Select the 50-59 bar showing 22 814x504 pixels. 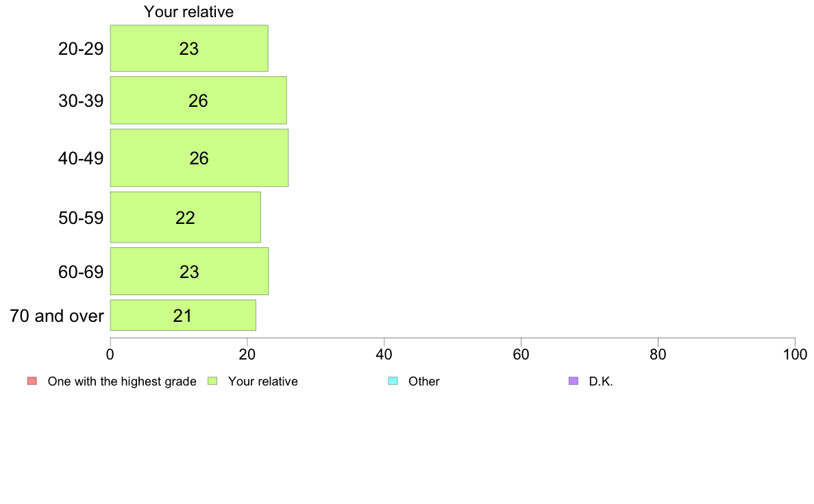click(x=185, y=217)
